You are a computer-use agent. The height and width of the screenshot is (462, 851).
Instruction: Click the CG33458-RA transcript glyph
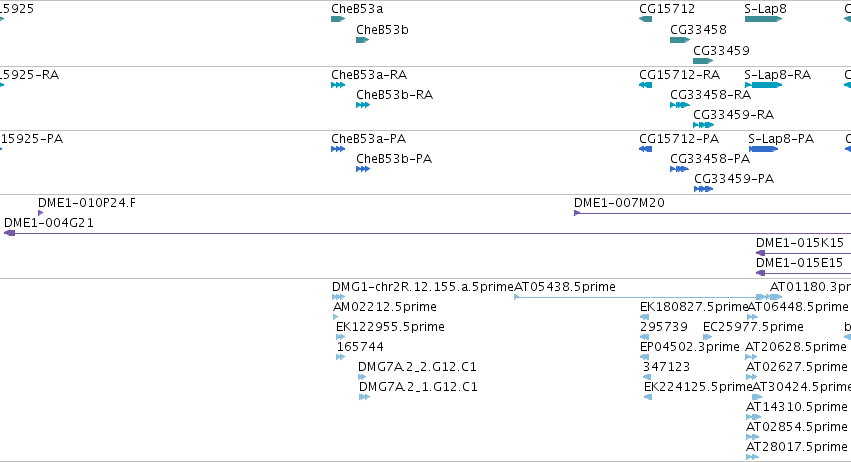pos(679,105)
